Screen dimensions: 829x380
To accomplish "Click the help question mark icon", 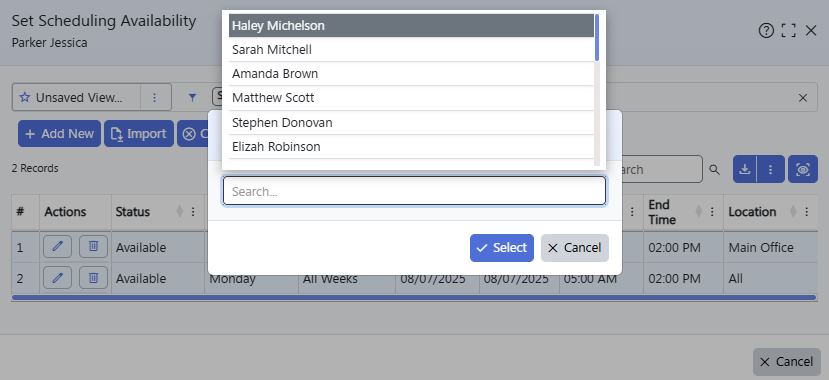I will (x=766, y=31).
